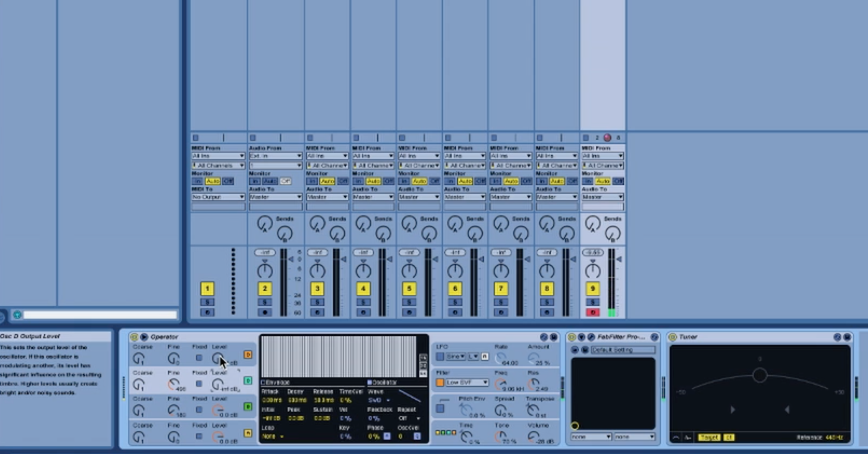Screen dimensions: 868x454
Task: Toggle Operator device activator
Action: pos(134,337)
